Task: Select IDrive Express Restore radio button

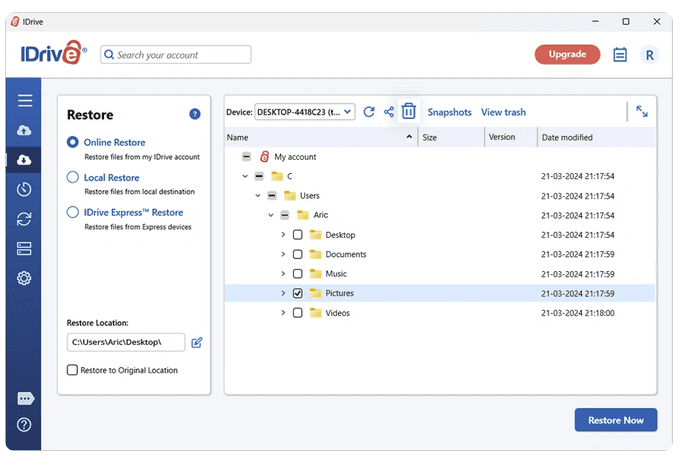Action: (x=72, y=212)
